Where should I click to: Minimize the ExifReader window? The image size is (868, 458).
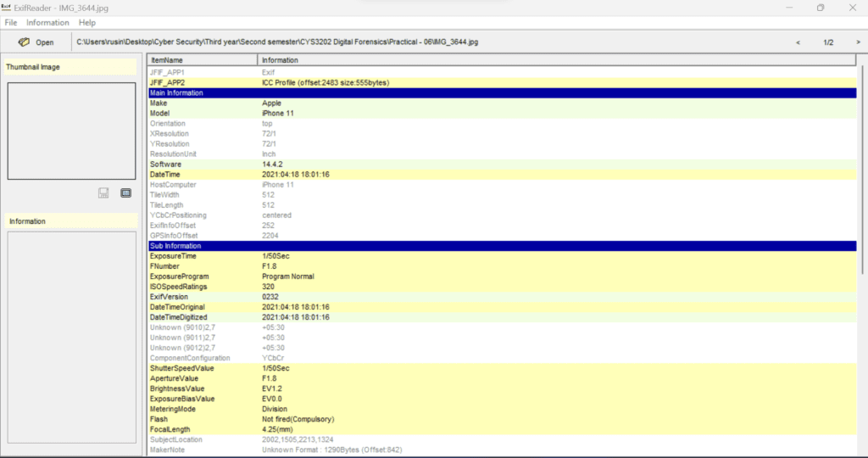pyautogui.click(x=781, y=8)
